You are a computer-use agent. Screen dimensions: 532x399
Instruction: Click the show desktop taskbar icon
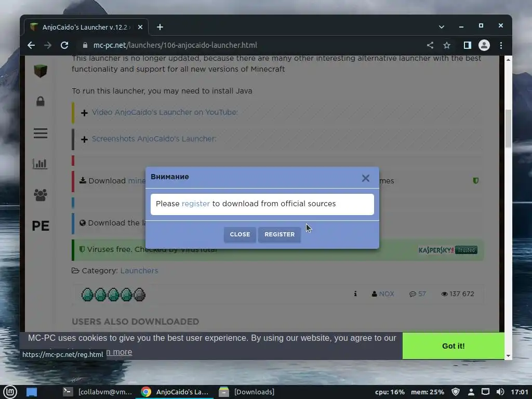coord(32,392)
